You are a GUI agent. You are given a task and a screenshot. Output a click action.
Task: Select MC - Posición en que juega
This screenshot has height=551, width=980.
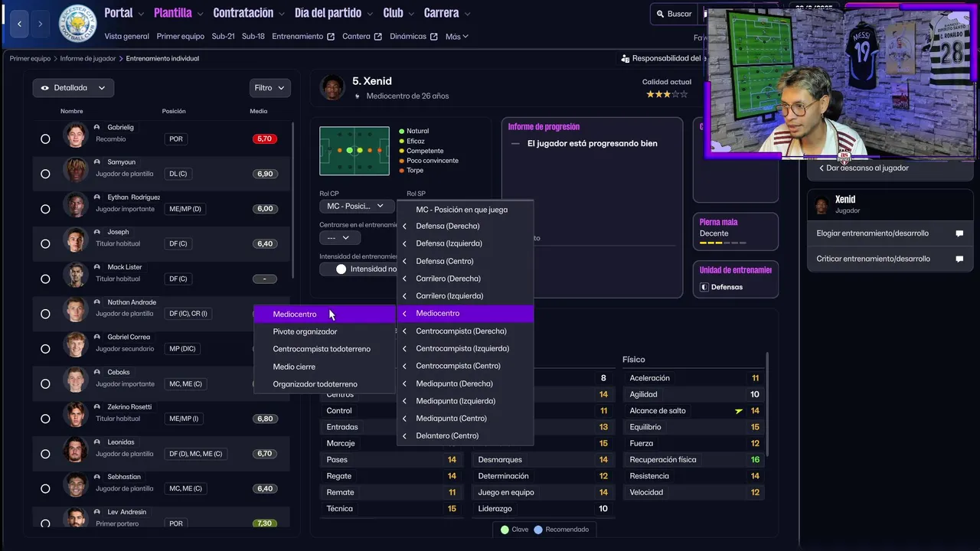click(465, 209)
